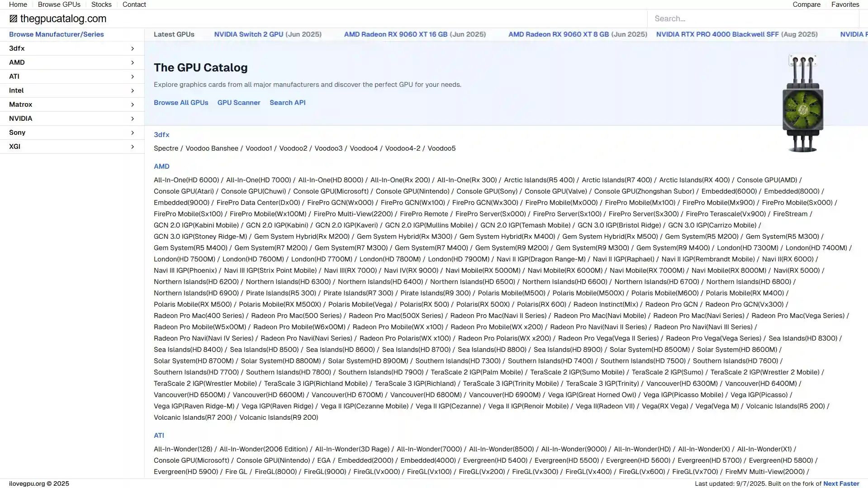Open the Browse GPUs menu item
The width and height of the screenshot is (868, 488).
[59, 5]
